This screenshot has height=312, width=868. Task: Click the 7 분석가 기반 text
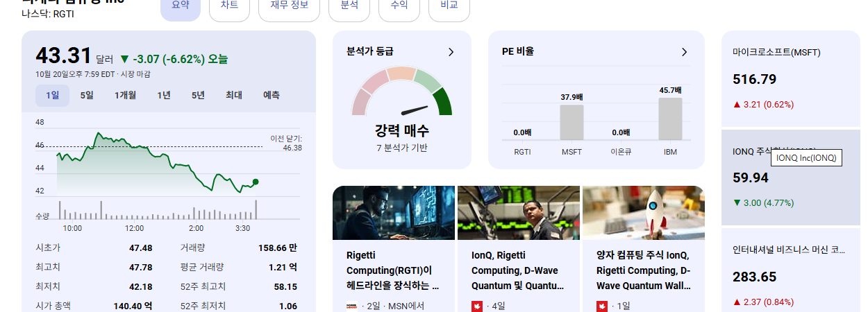point(402,148)
